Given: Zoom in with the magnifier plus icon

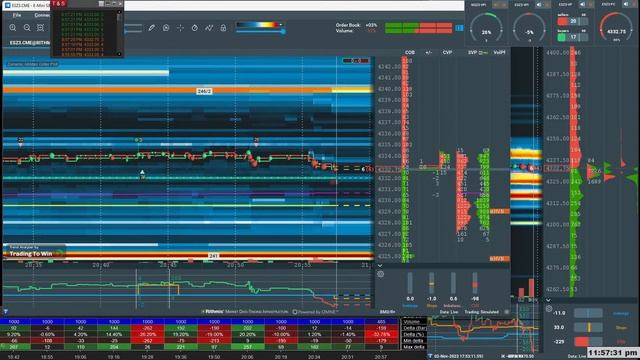Looking at the screenshot, I should click(x=13, y=28).
